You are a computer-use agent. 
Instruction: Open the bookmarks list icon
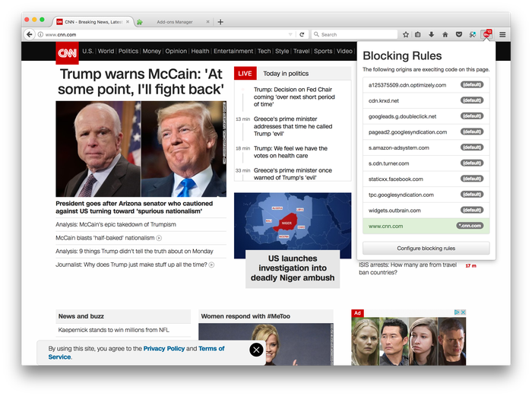(418, 34)
